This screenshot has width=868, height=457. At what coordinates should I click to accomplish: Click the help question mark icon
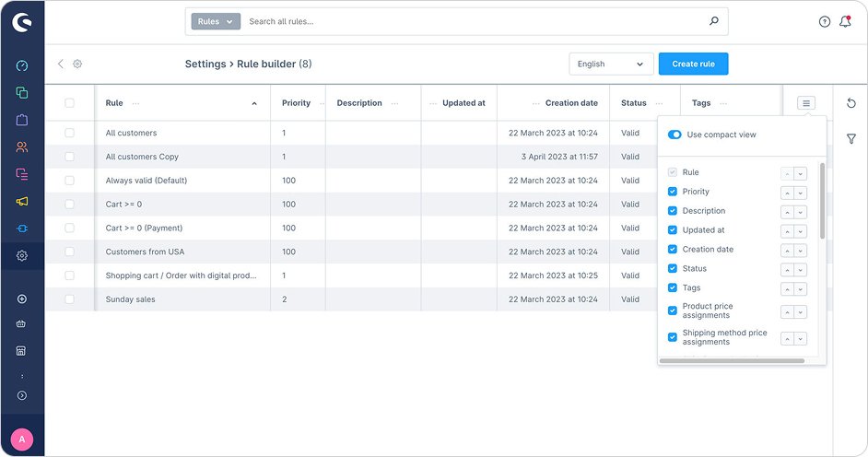coord(825,22)
